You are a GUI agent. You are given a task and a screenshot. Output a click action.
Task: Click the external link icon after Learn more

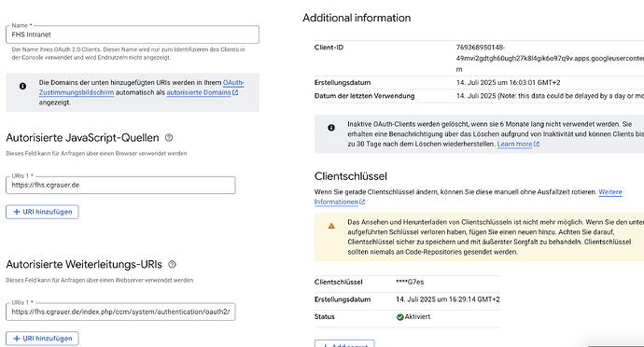click(x=537, y=144)
